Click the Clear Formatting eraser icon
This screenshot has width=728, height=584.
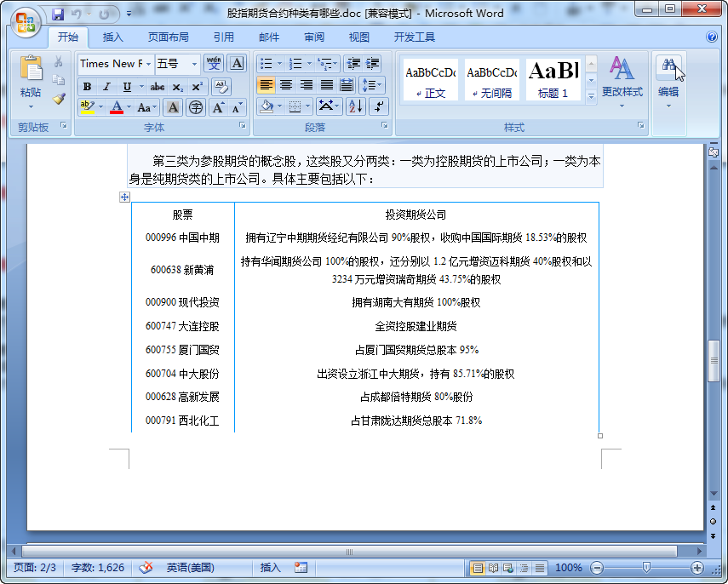221,87
